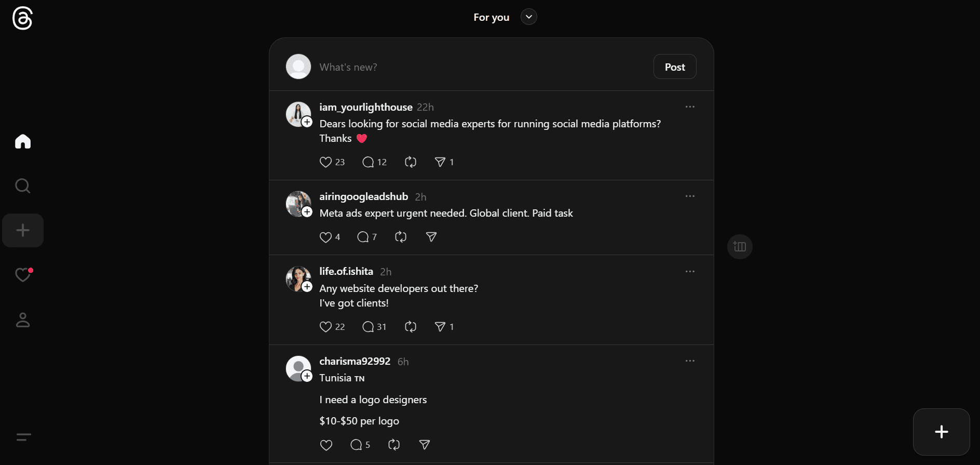Select the Search icon in the sidebar

point(23,185)
